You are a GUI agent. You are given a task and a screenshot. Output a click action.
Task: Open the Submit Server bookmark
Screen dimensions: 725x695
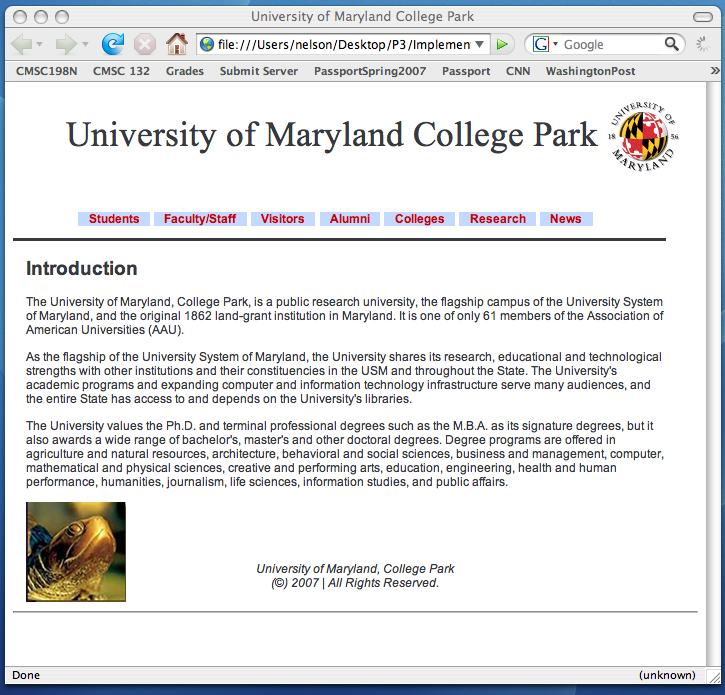coord(258,71)
